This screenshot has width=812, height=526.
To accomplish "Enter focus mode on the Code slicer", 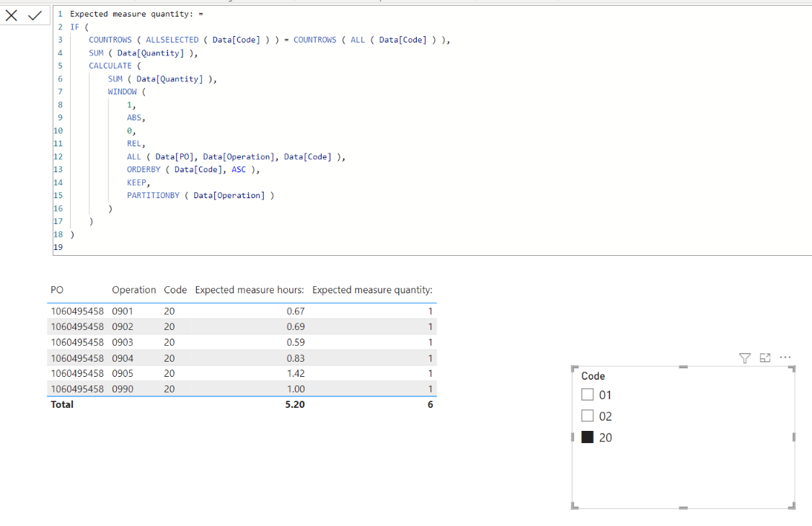I will pos(765,357).
